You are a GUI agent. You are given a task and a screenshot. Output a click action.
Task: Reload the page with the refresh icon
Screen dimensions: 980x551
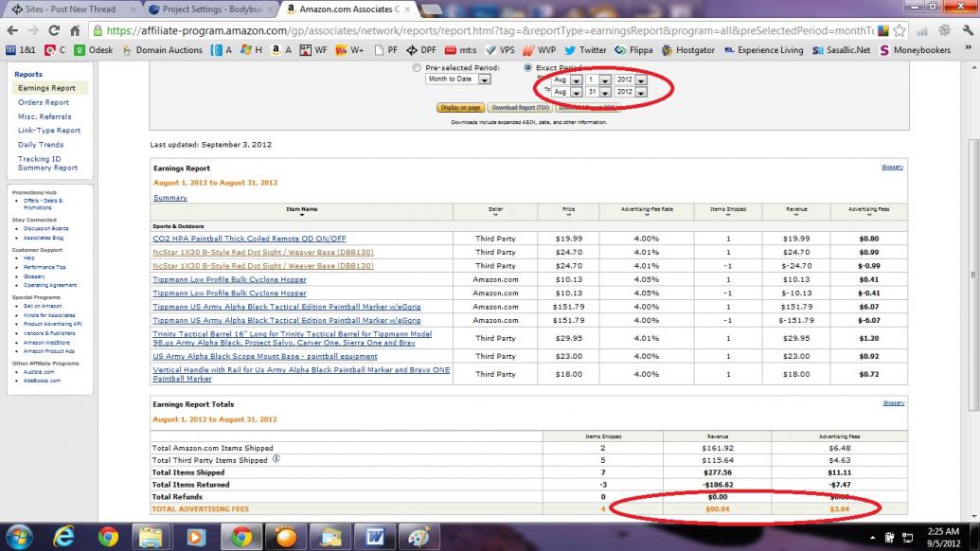pyautogui.click(x=54, y=30)
